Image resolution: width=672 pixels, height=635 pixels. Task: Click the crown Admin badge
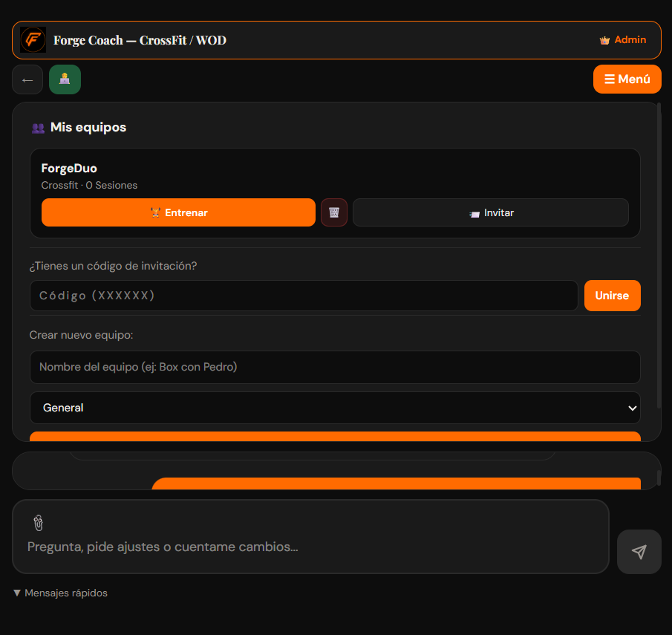[623, 40]
